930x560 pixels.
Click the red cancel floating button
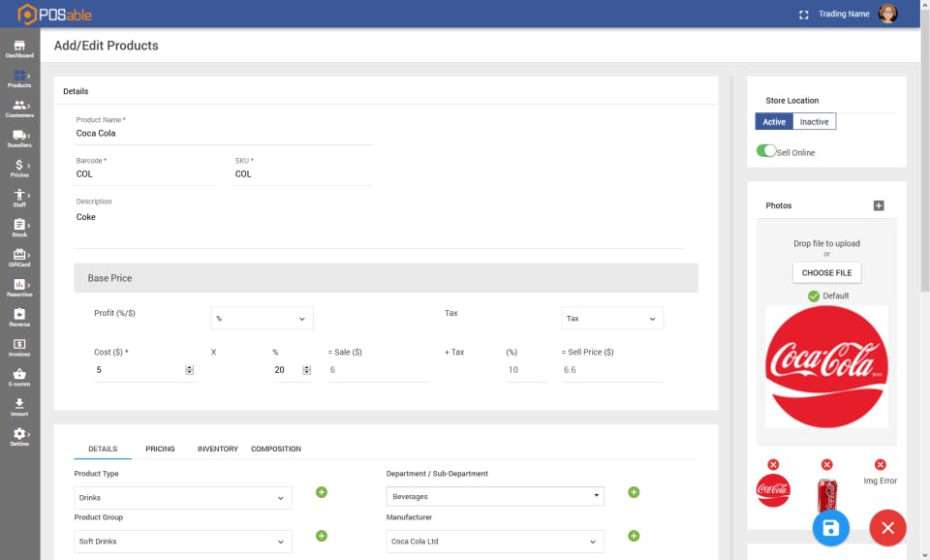[x=888, y=527]
